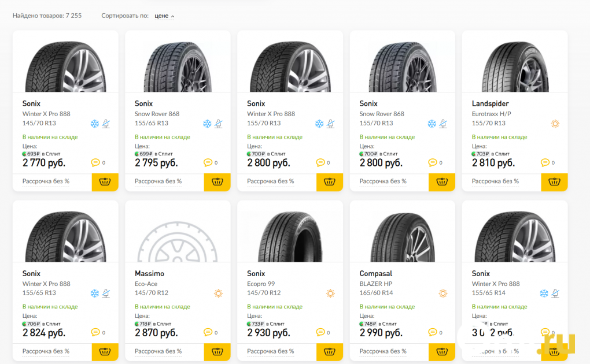Open the Eco-Ace model link

click(x=146, y=284)
